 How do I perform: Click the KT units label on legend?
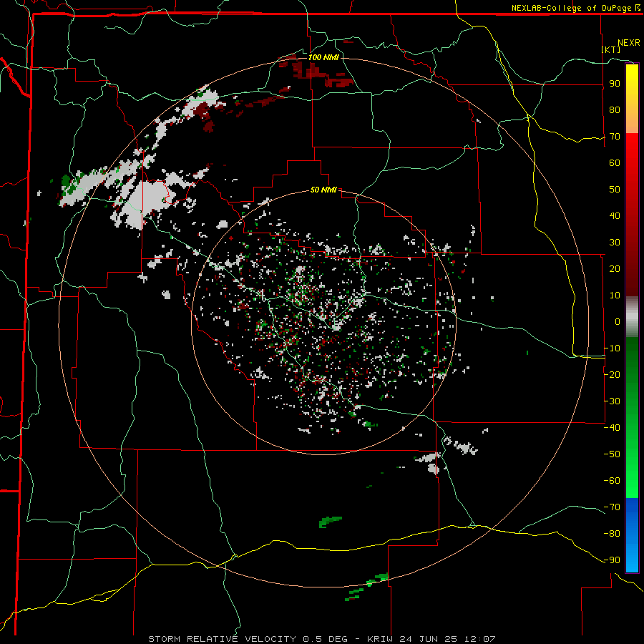pos(611,49)
